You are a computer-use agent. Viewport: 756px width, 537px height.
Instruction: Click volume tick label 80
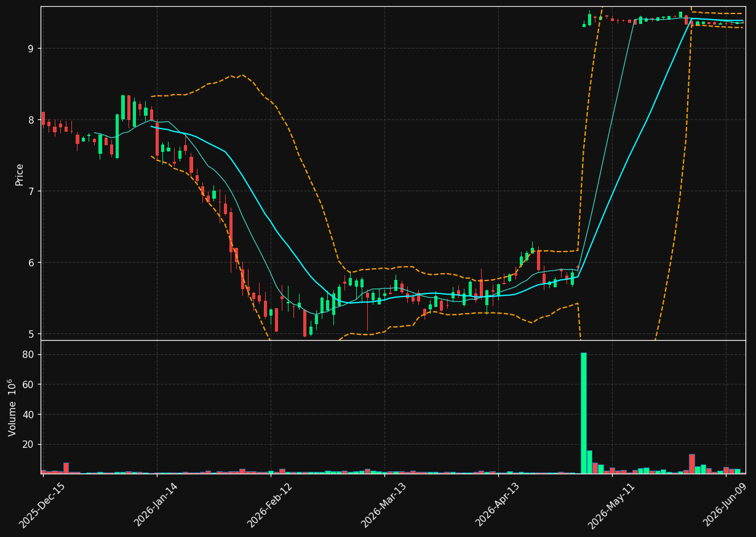(x=28, y=355)
